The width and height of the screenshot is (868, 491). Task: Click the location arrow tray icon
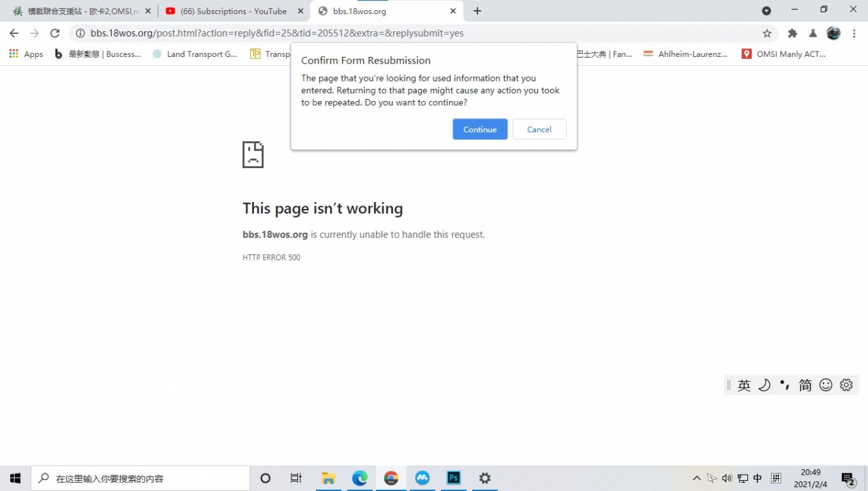(711, 479)
